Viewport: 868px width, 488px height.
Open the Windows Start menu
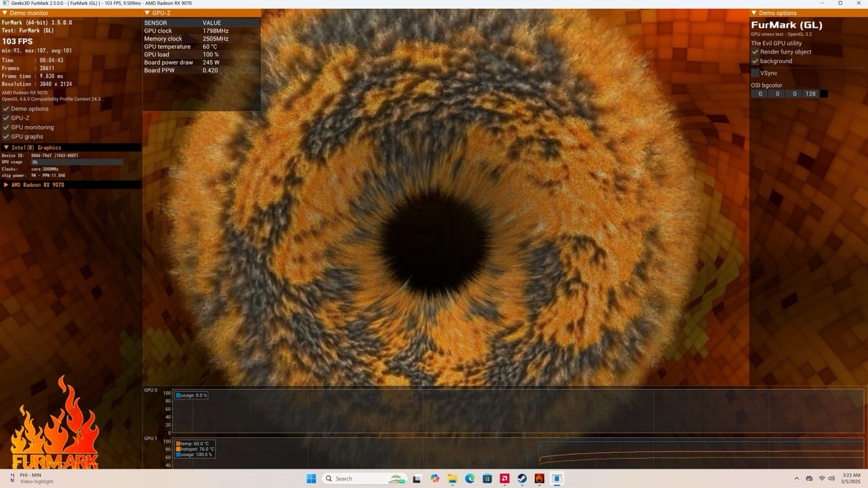tap(311, 479)
